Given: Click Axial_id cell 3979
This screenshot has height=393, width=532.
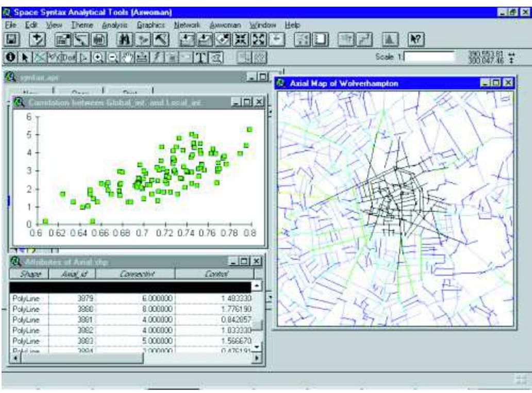Looking at the screenshot, I should point(72,298).
